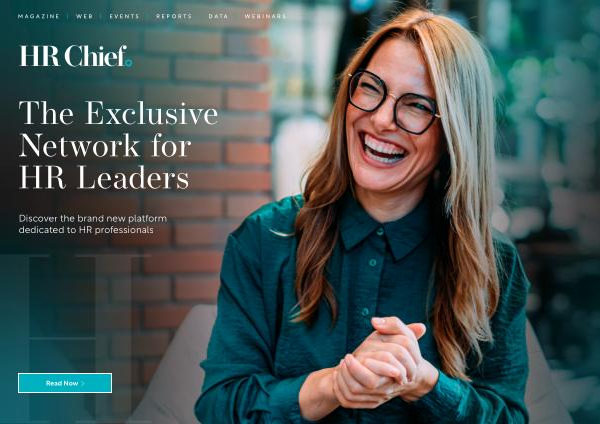Image resolution: width=600 pixels, height=424 pixels.
Task: Click the 'dedicated to HR professionals' line
Action: coord(86,230)
